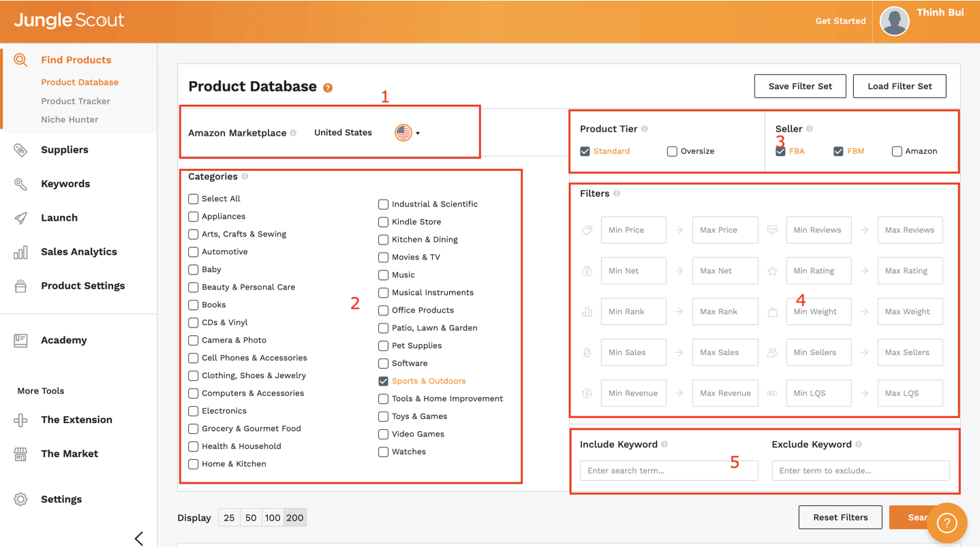The height and width of the screenshot is (547, 980).
Task: Set display count to 25
Action: point(229,518)
